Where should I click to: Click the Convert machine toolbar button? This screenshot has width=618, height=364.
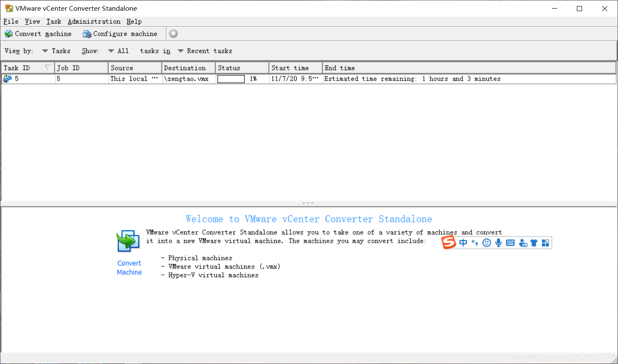coord(38,34)
